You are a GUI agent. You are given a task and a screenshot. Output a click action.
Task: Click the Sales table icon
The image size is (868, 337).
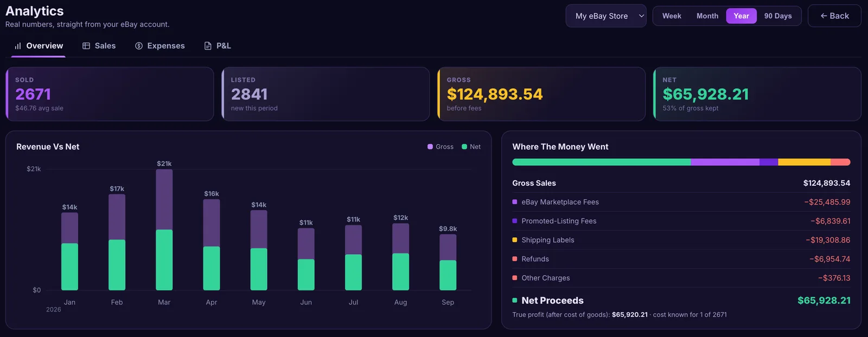click(86, 46)
